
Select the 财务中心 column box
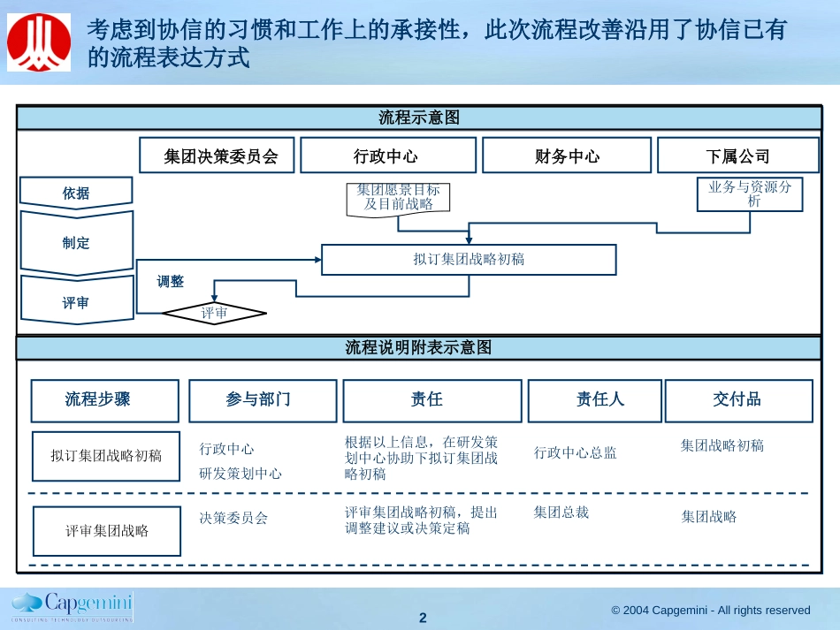567,156
